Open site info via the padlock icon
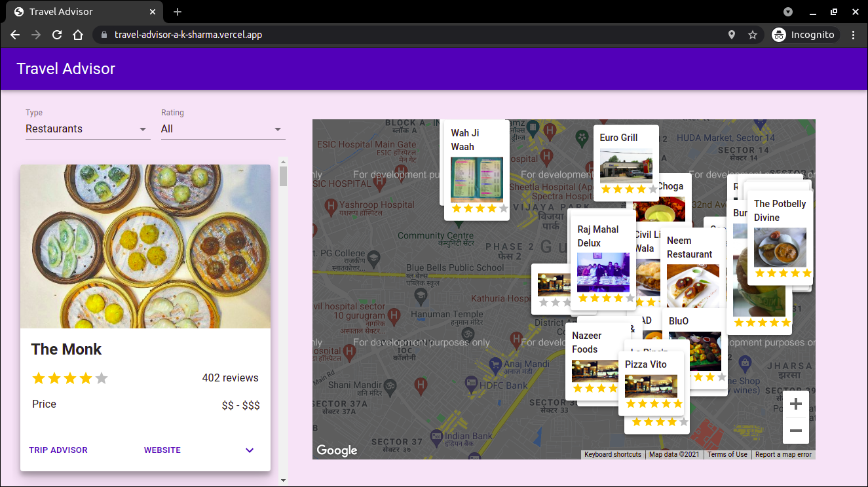The width and height of the screenshot is (868, 487). pyautogui.click(x=104, y=35)
